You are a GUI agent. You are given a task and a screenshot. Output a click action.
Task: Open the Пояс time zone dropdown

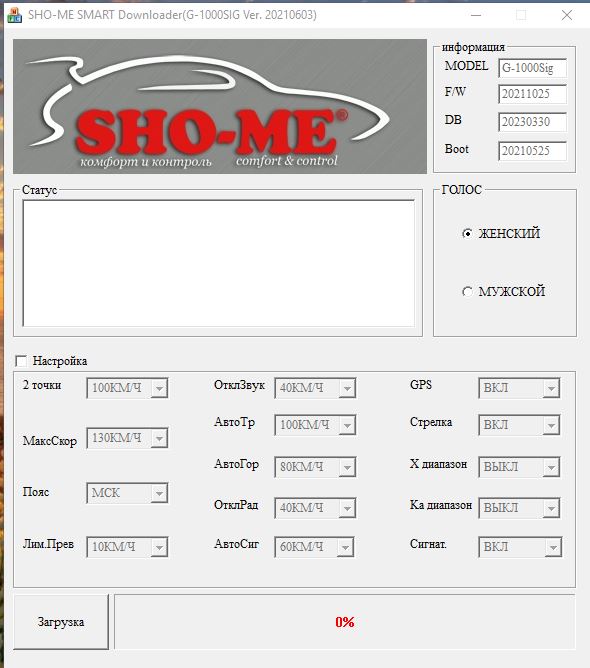(127, 493)
